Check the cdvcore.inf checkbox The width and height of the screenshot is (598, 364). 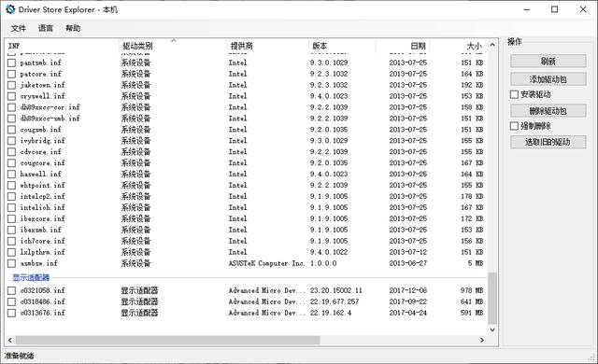coord(12,152)
